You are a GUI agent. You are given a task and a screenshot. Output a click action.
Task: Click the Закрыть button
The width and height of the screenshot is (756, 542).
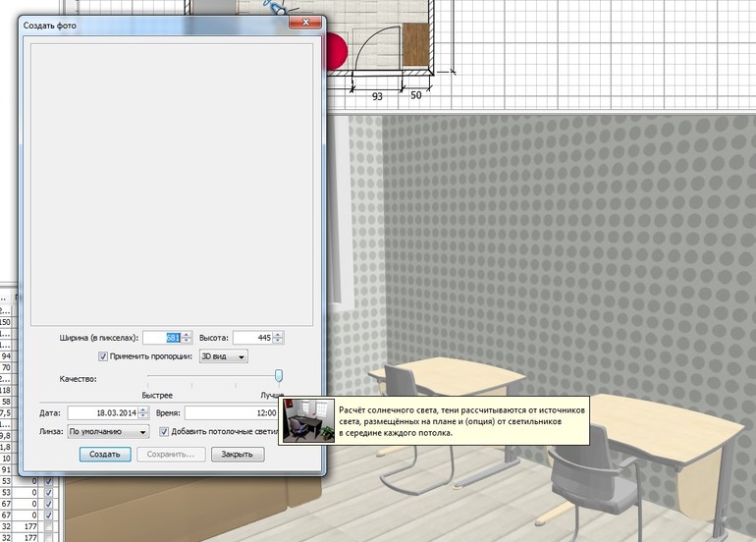click(237, 454)
